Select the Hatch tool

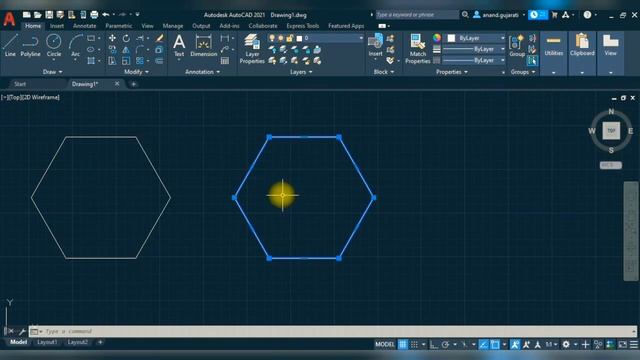click(x=91, y=61)
